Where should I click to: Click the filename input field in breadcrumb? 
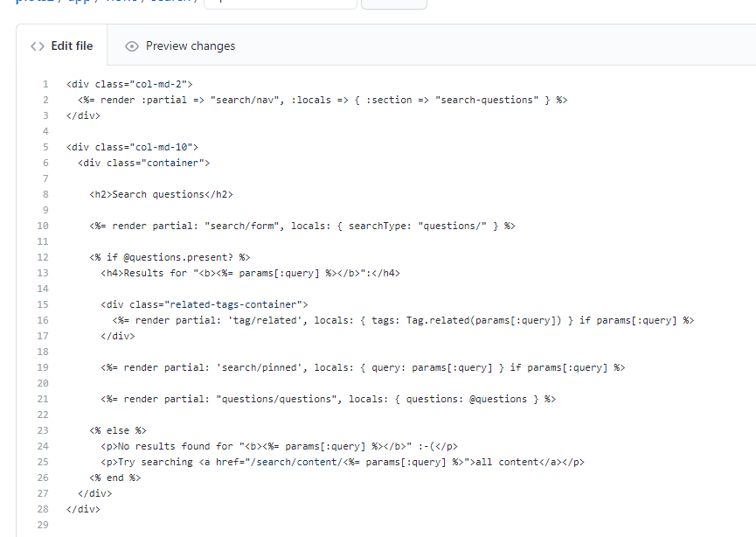[x=280, y=3]
